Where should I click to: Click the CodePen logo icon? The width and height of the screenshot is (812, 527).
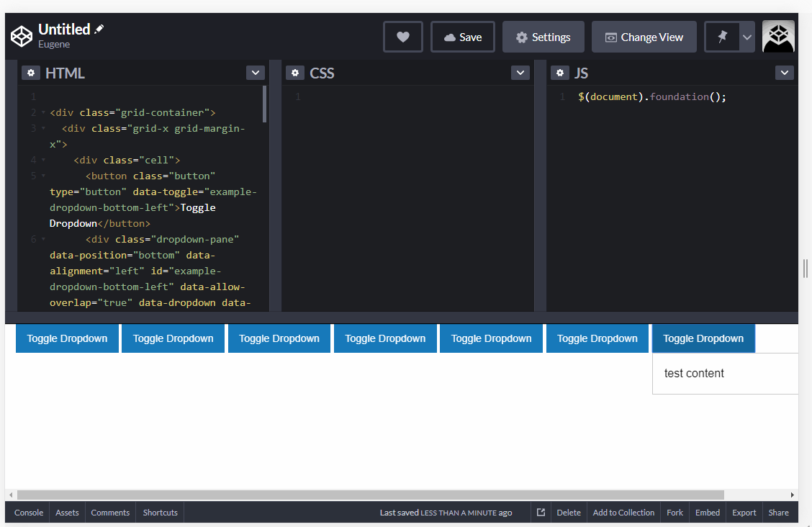21,36
